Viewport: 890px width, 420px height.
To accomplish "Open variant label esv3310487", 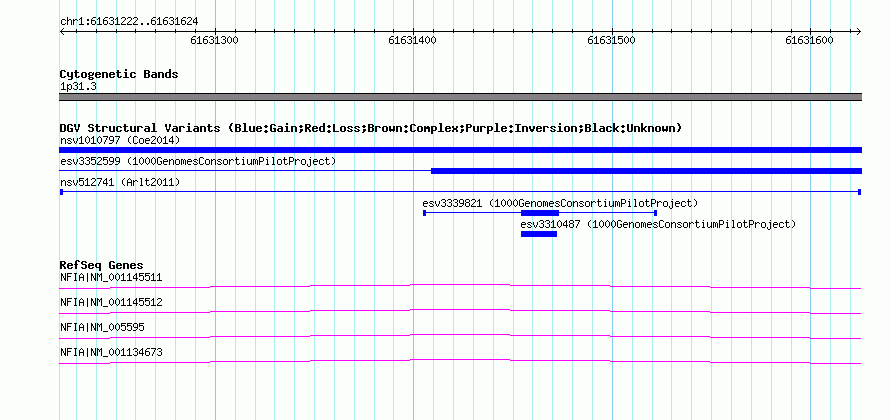I will [658, 224].
